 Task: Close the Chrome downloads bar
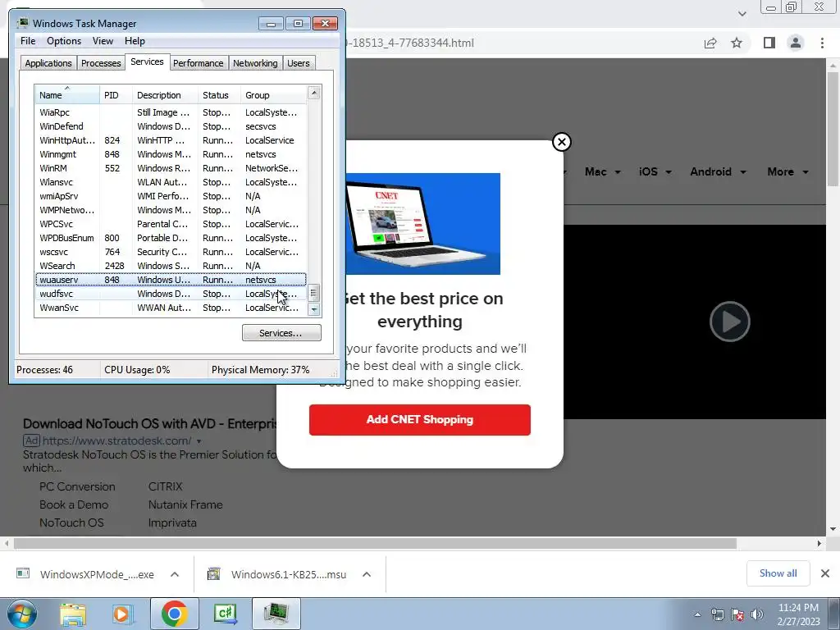click(825, 573)
